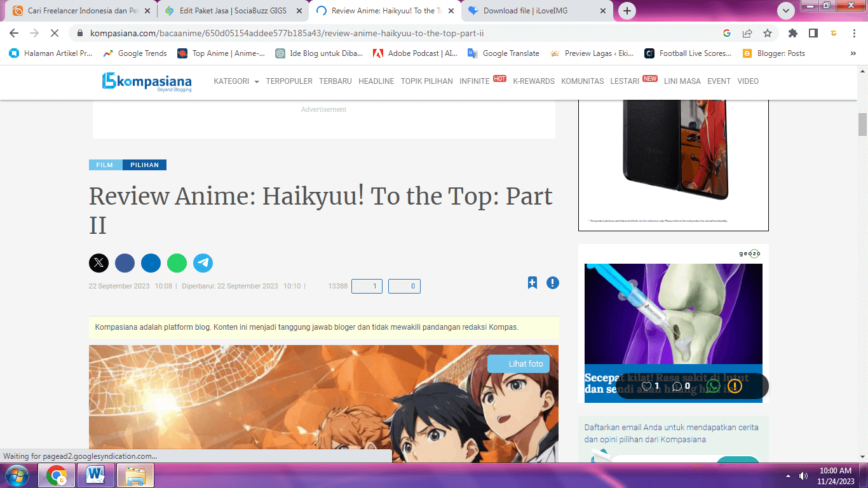The width and height of the screenshot is (868, 488).
Task: Open HEADLINE in site navigation
Action: tap(376, 81)
